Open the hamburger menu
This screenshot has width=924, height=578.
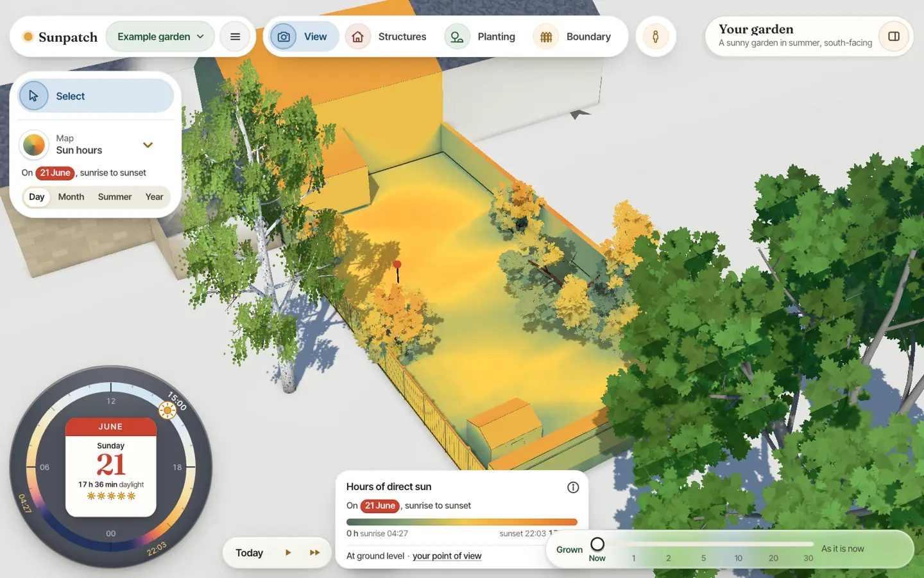click(x=235, y=37)
